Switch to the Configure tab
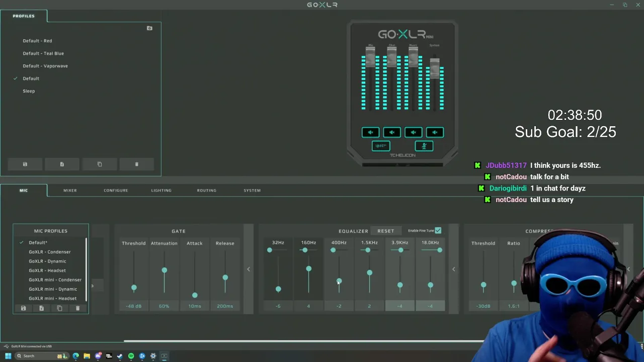 (x=116, y=191)
